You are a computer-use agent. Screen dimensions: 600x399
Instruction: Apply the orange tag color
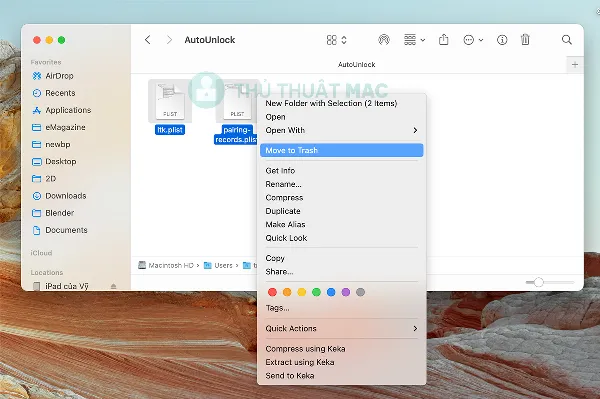(287, 292)
